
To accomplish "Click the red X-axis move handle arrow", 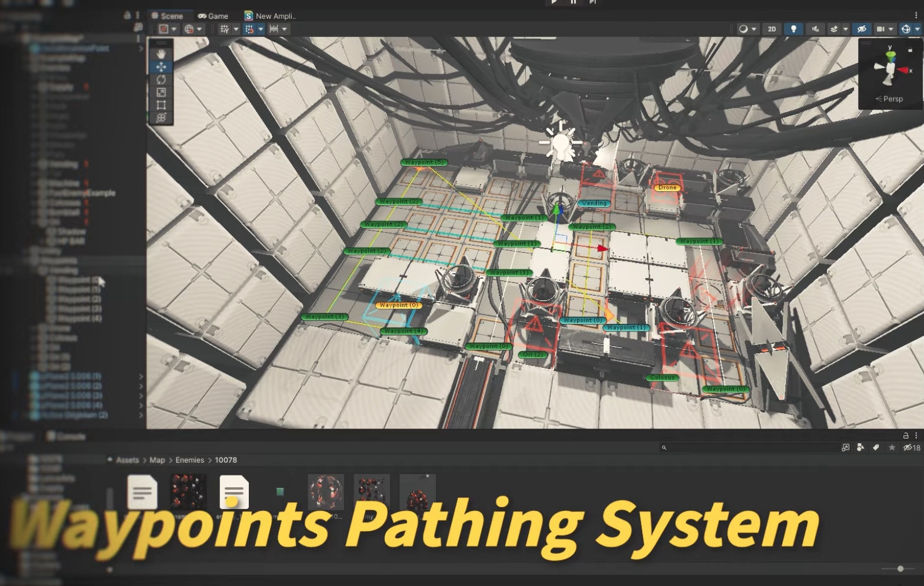I will 602,249.
